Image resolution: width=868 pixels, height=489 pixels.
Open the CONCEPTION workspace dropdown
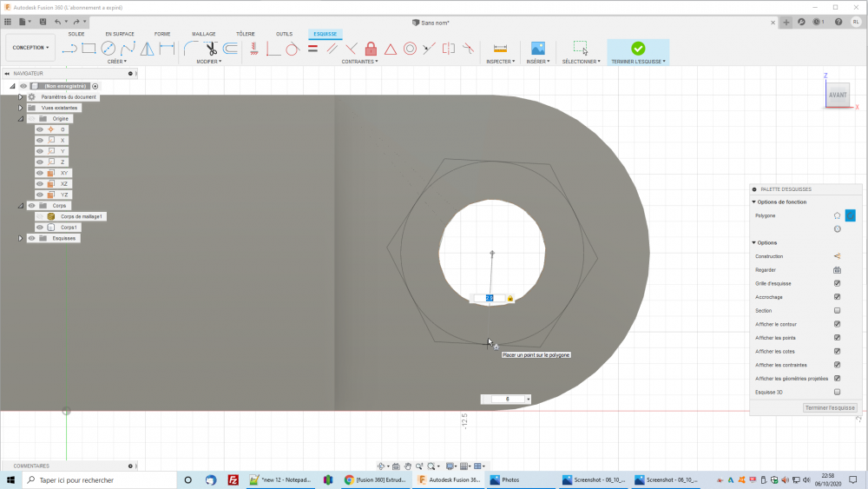(31, 48)
